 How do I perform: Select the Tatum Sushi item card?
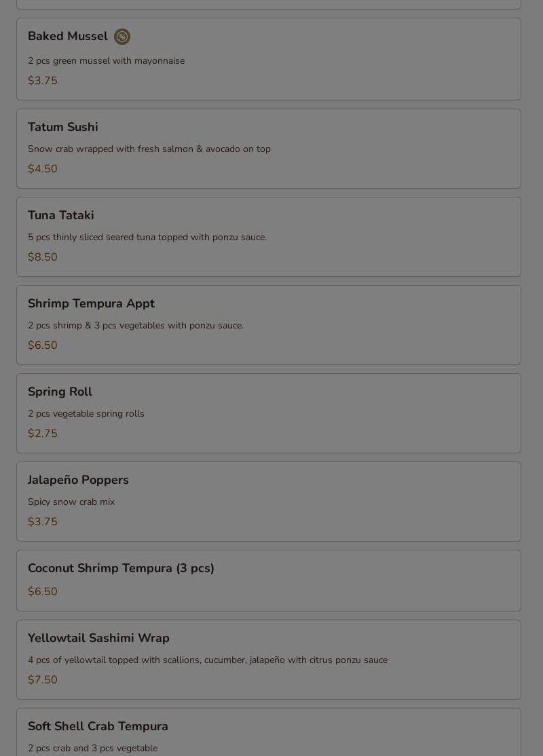pos(269,149)
